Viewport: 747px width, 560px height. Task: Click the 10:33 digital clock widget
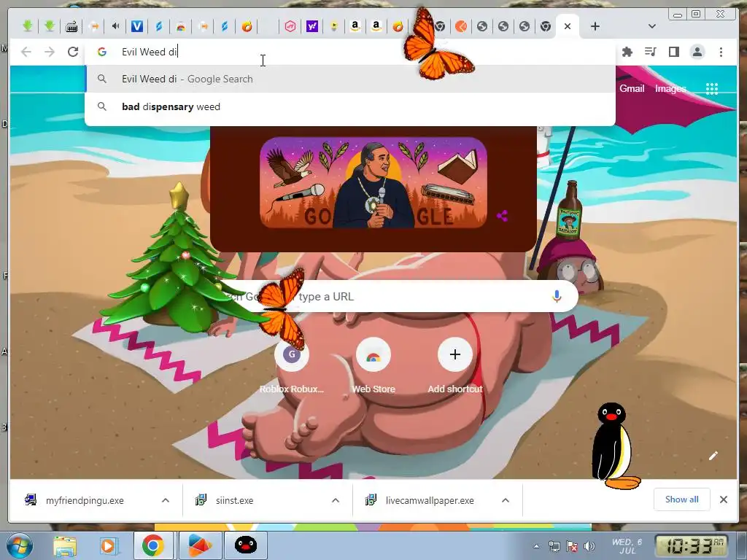692,546
